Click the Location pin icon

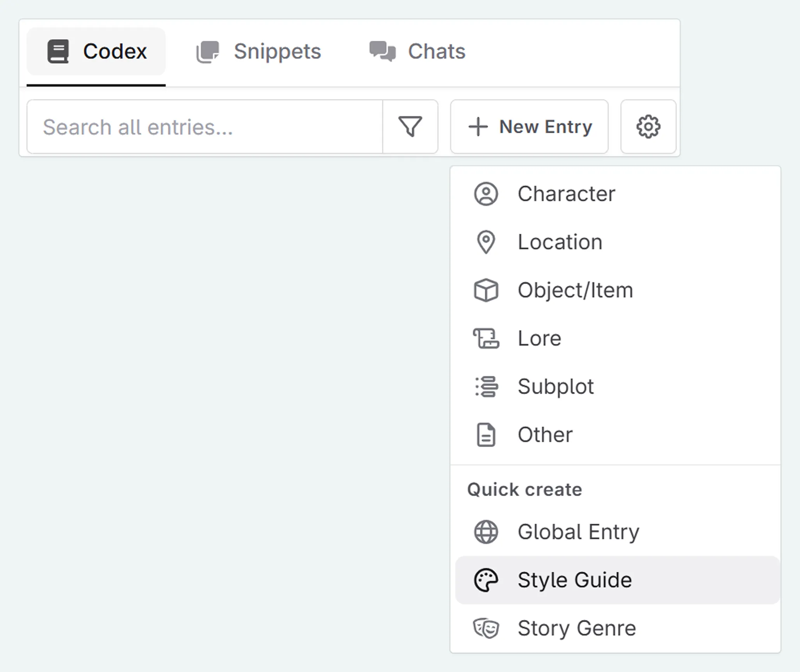486,242
